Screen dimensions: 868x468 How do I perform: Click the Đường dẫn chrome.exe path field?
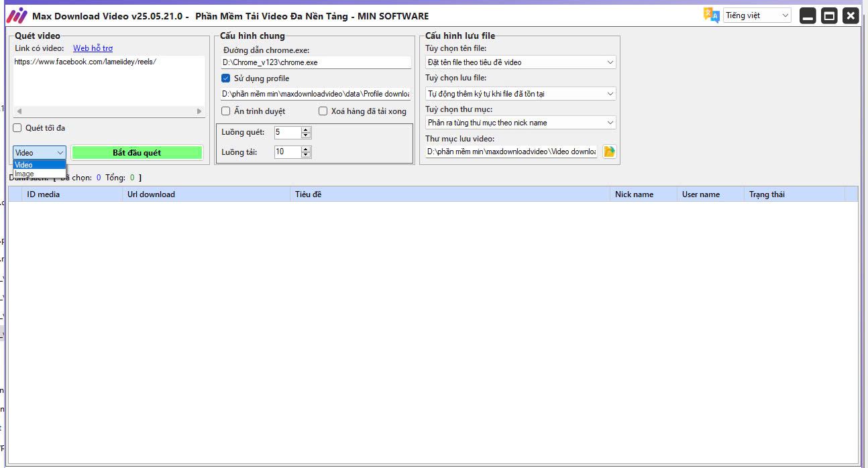pyautogui.click(x=316, y=62)
